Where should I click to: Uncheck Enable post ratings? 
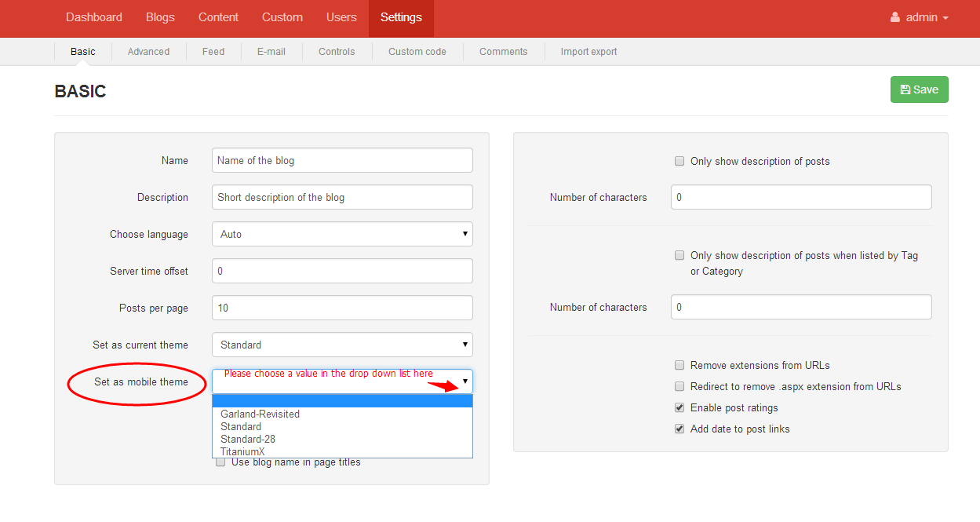(679, 407)
